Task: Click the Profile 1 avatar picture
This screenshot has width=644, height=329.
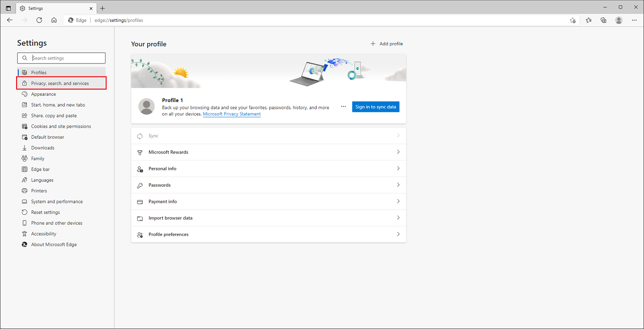Action: click(x=147, y=107)
